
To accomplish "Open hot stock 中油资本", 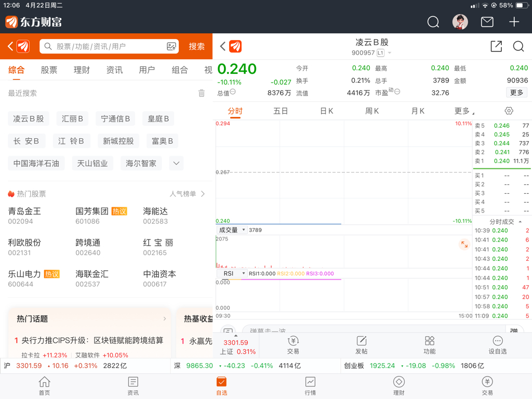I will pyautogui.click(x=159, y=278).
